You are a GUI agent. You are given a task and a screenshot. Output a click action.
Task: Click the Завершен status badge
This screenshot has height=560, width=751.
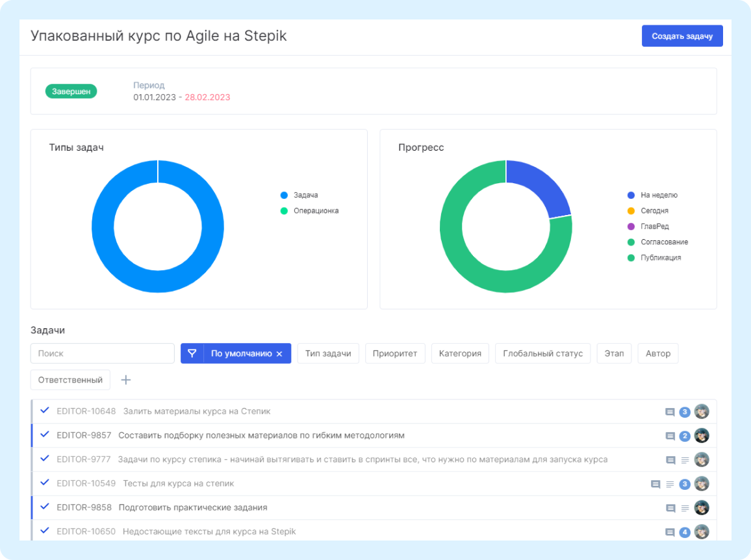71,91
